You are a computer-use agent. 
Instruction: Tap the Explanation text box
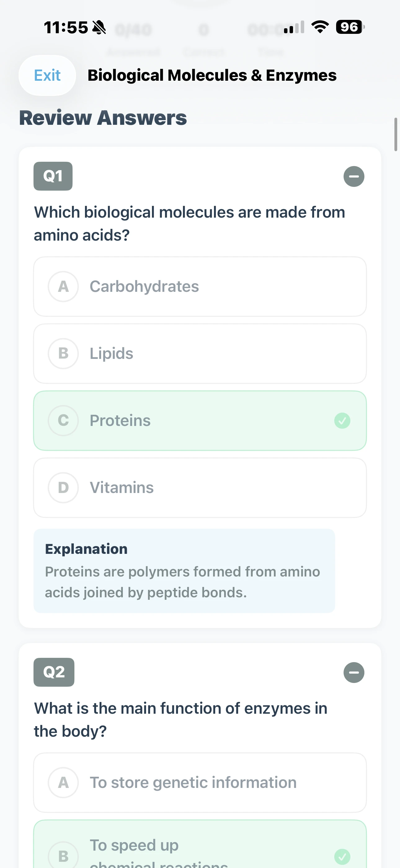[x=184, y=573]
